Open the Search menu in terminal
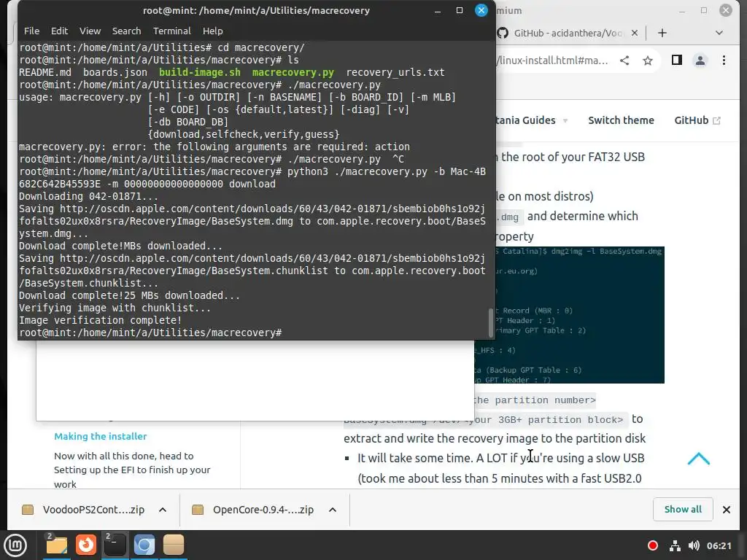747x560 pixels. coord(126,31)
